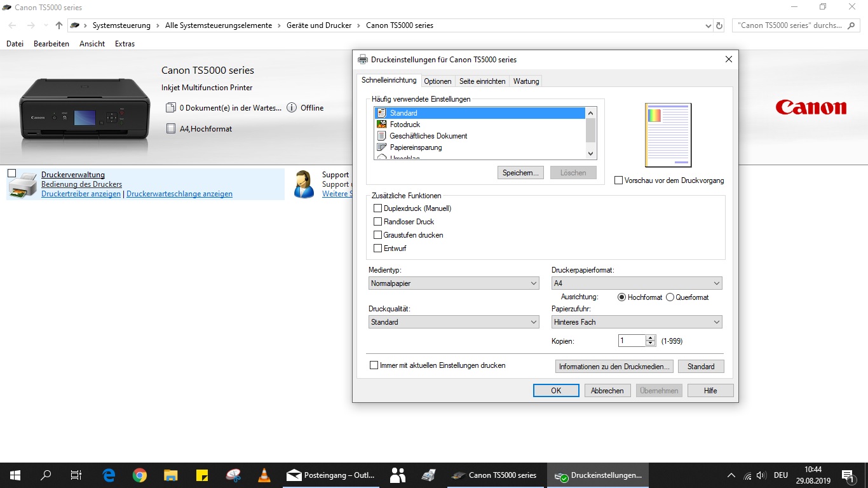Click the Speichern button
This screenshot has height=488, width=868.
pos(520,173)
